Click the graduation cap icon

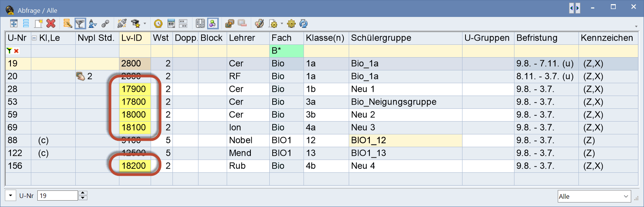click(x=135, y=24)
